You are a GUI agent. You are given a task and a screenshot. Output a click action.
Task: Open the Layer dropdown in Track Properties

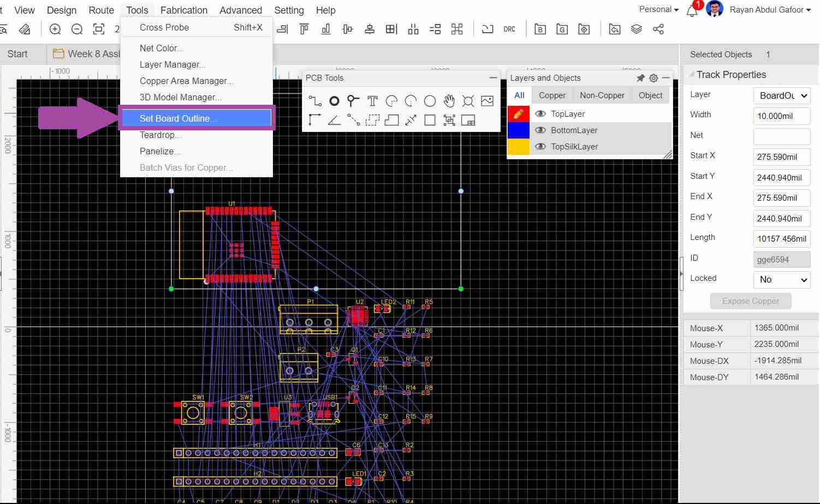click(781, 96)
